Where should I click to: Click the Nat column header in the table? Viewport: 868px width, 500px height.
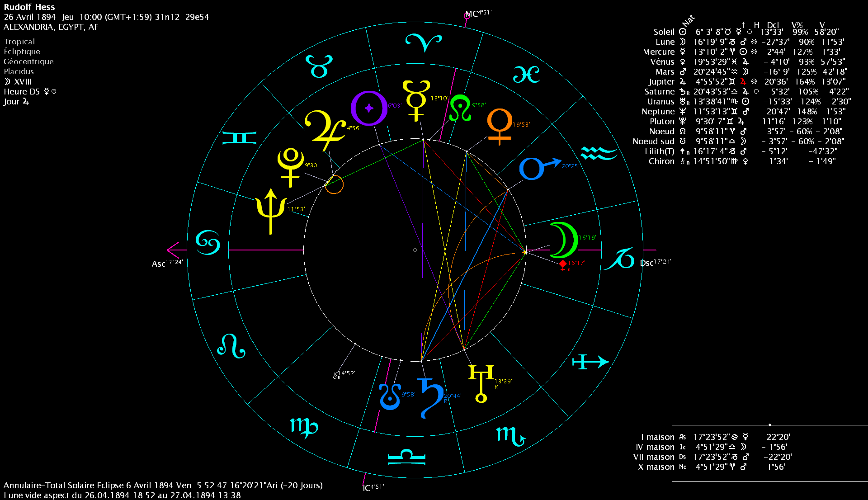click(688, 21)
